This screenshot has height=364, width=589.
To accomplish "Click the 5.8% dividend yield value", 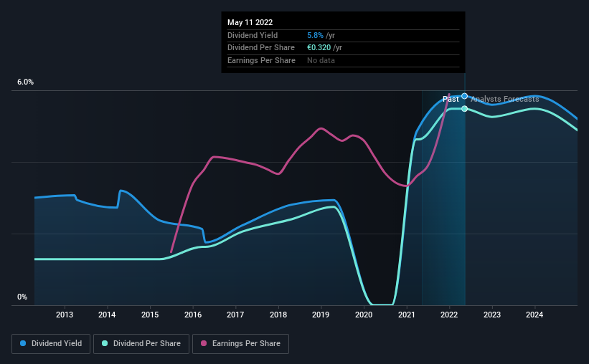I will click(x=315, y=35).
